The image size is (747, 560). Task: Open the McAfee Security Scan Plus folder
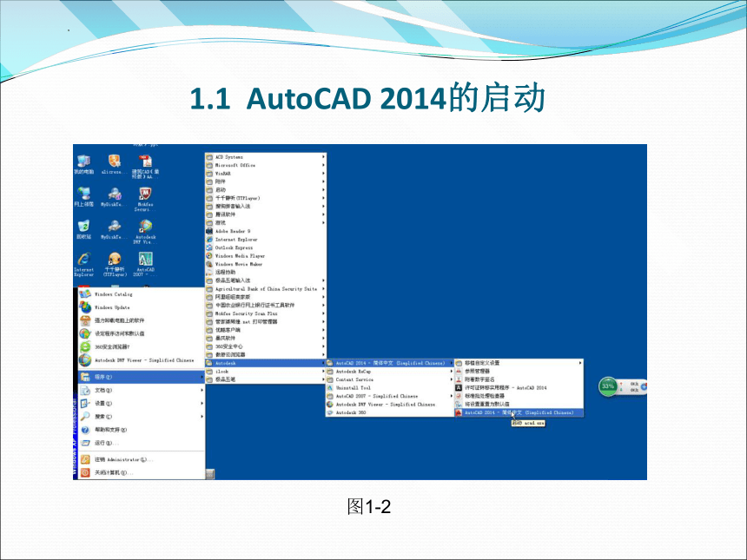[x=266, y=313]
